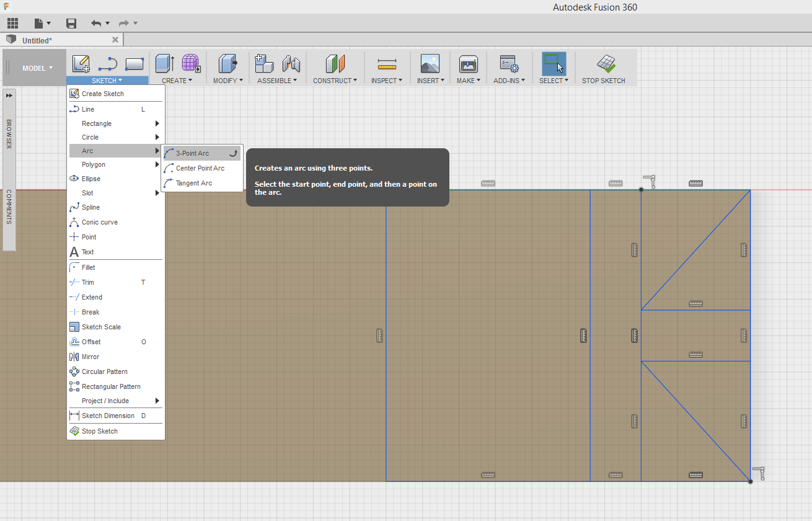Screen dimensions: 812x521
Task: Choose Sketch Scale menu item
Action: coord(116,327)
